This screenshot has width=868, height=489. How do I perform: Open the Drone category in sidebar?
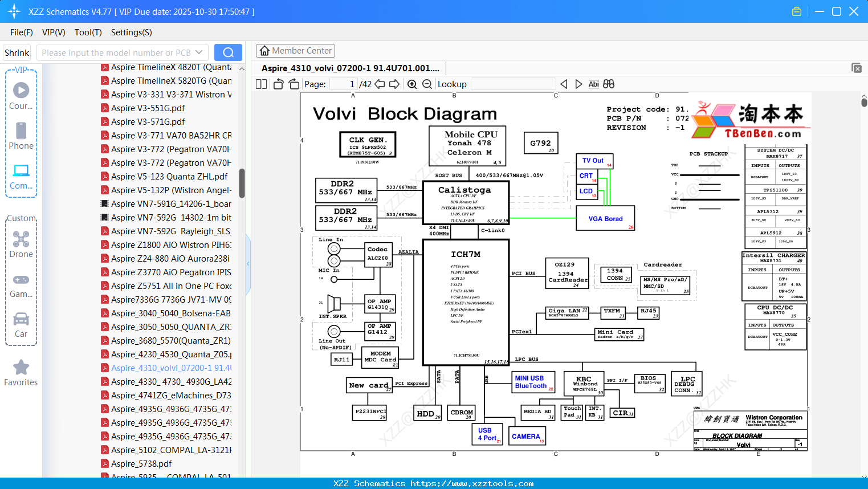tap(21, 244)
